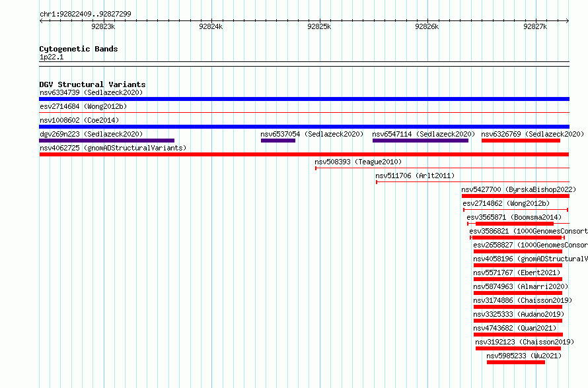The height and width of the screenshot is (388, 588).
Task: Click the nsv1008602 (Coe2014) label
Action: click(79, 120)
